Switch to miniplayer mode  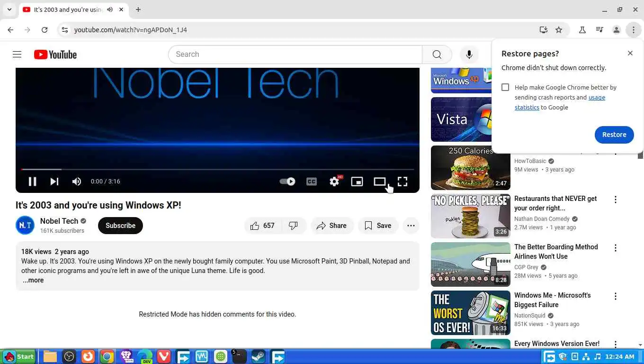click(357, 182)
